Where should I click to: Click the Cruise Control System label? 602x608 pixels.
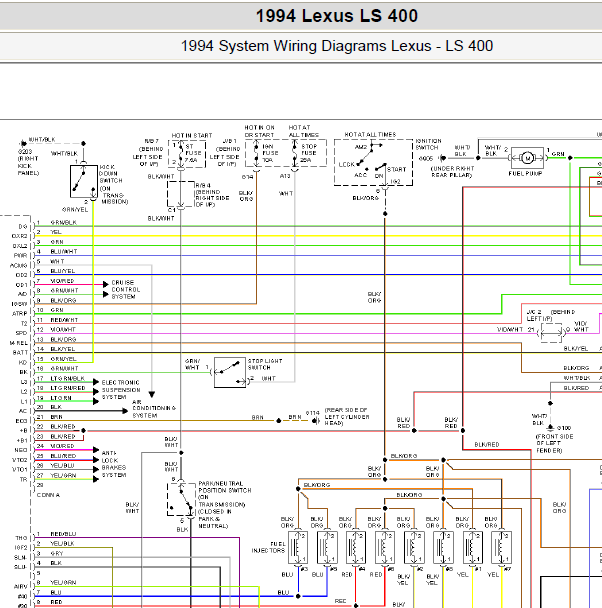coord(126,289)
